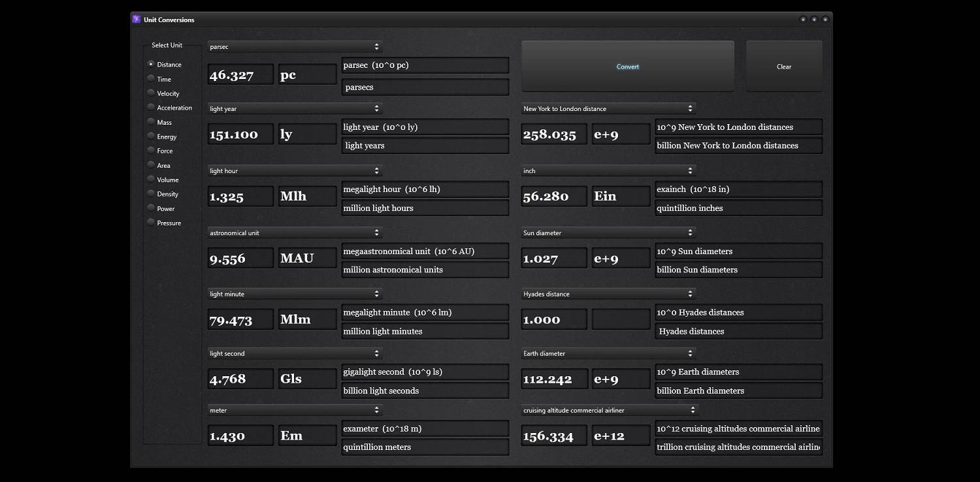The height and width of the screenshot is (482, 980).
Task: Open the astronomical unit dropdown
Action: tap(295, 233)
